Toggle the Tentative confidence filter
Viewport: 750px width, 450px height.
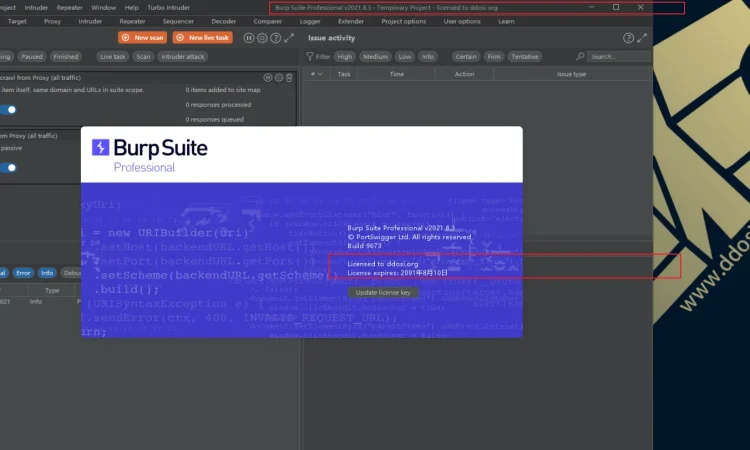click(x=525, y=56)
